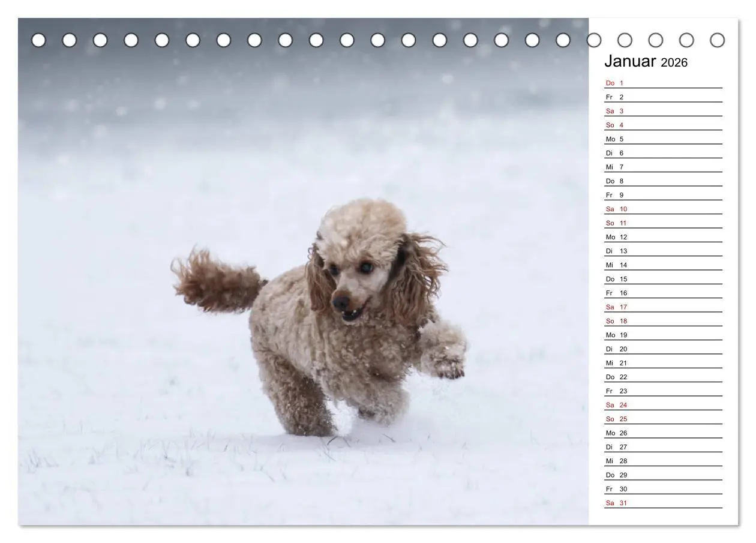Select the Mo 19 date line
The width and height of the screenshot is (756, 543).
pos(664,335)
